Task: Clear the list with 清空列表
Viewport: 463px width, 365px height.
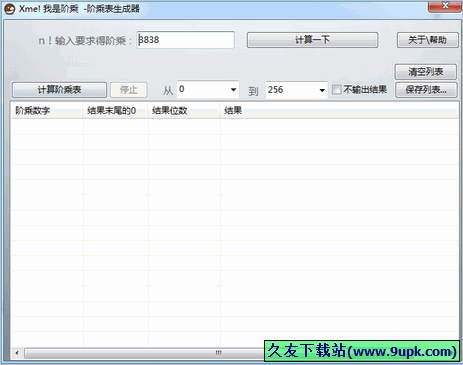Action: [426, 72]
